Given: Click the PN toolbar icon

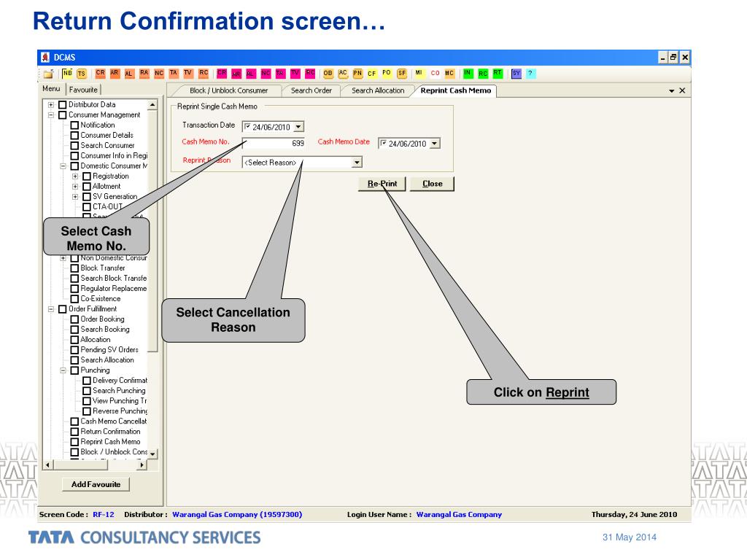Looking at the screenshot, I should click(357, 74).
